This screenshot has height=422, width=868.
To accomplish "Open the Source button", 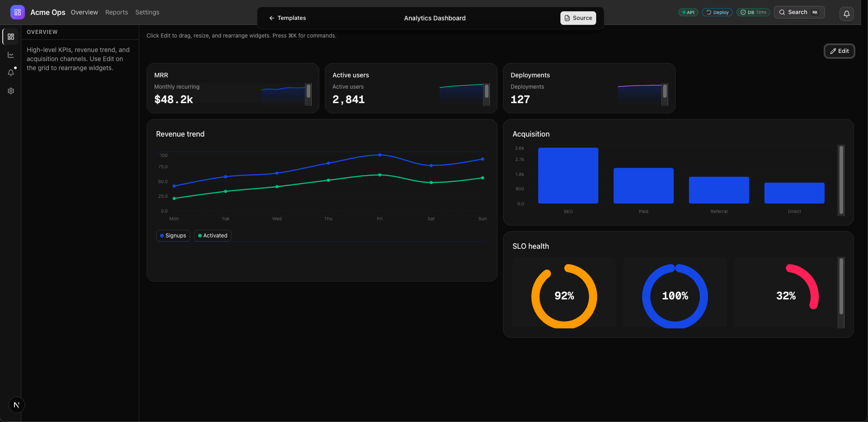I will point(578,18).
